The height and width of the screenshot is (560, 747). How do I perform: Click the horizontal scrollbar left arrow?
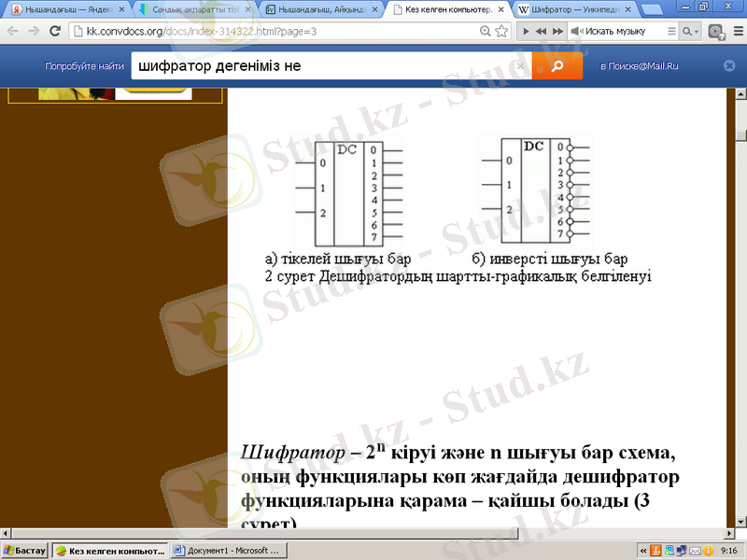6,533
